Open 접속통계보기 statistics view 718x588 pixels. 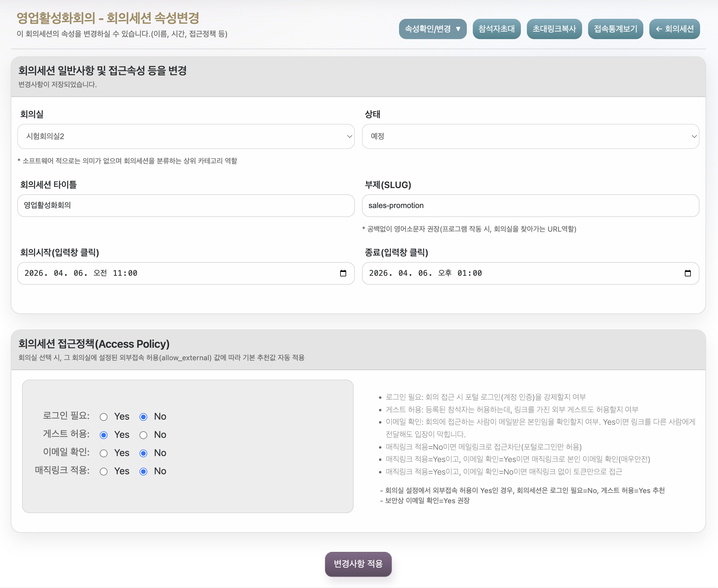[615, 29]
